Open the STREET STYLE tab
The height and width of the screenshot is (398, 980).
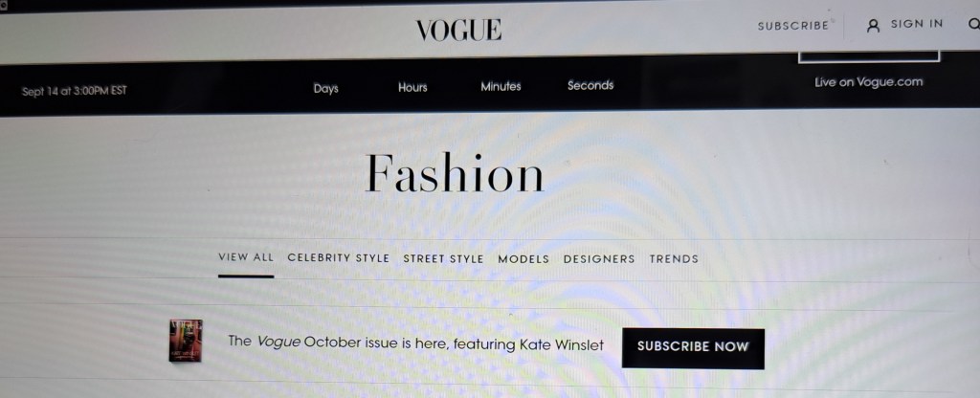point(443,258)
